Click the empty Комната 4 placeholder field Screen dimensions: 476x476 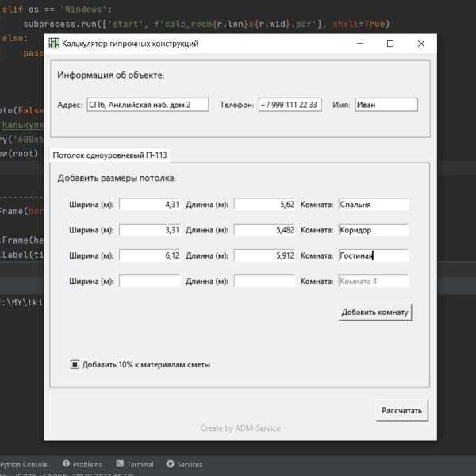tap(373, 281)
